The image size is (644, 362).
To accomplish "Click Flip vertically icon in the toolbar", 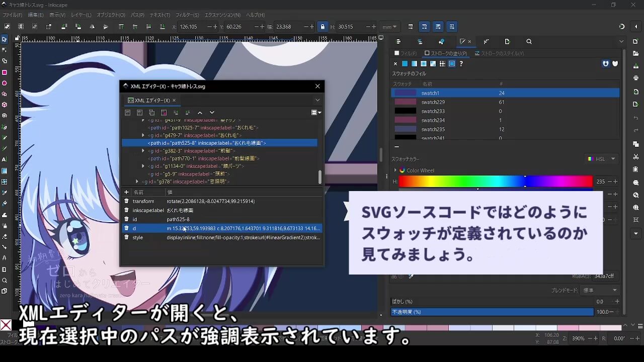I will 106,27.
